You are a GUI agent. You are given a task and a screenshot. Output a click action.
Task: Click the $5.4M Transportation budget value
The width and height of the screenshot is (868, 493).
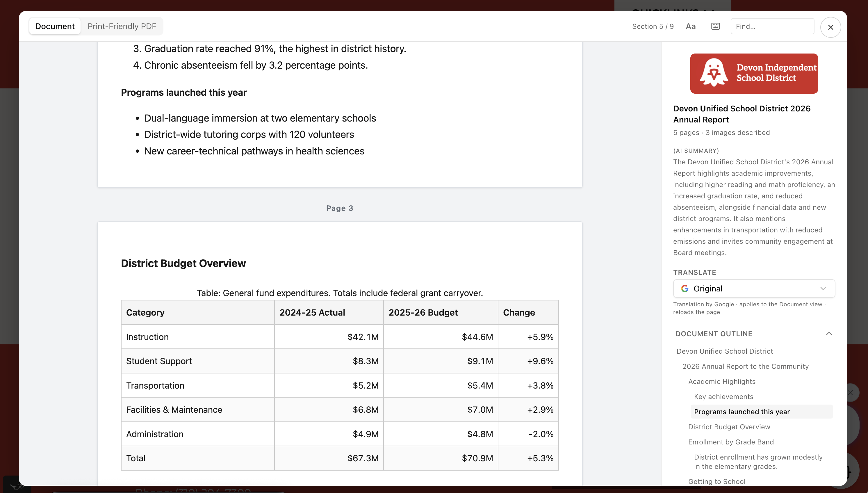coord(480,385)
